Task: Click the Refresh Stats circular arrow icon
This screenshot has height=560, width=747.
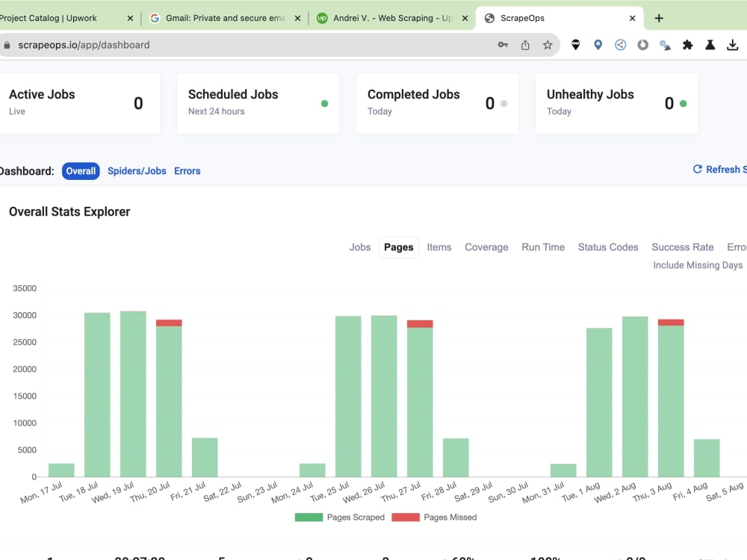Action: [x=698, y=169]
